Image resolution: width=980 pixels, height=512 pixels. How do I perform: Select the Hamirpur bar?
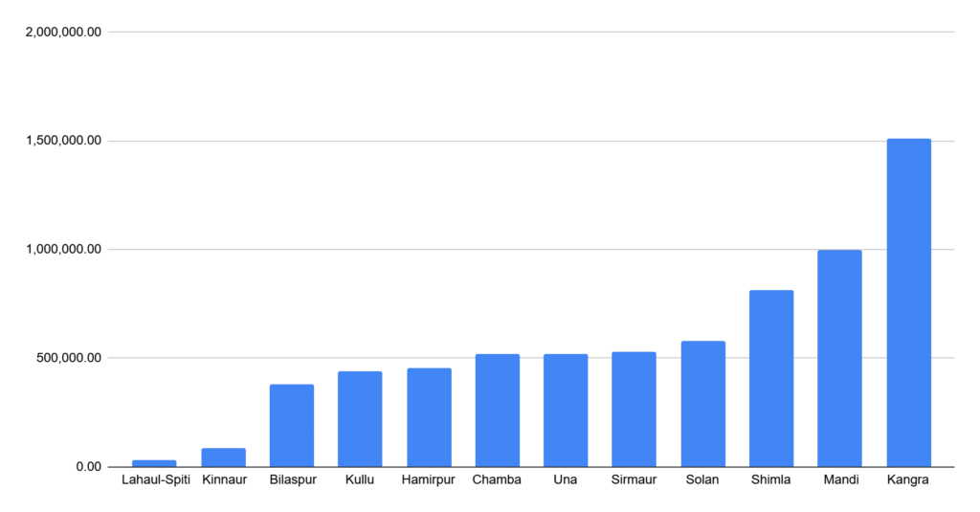click(x=429, y=417)
